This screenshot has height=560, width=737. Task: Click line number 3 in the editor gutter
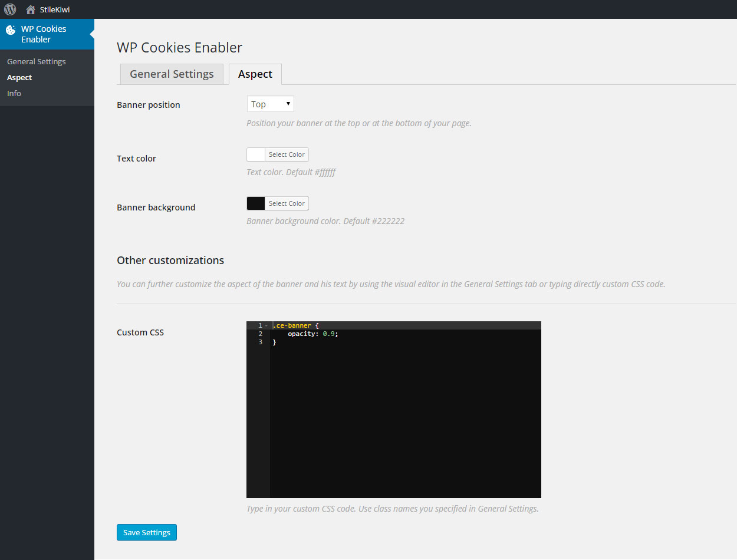(260, 342)
